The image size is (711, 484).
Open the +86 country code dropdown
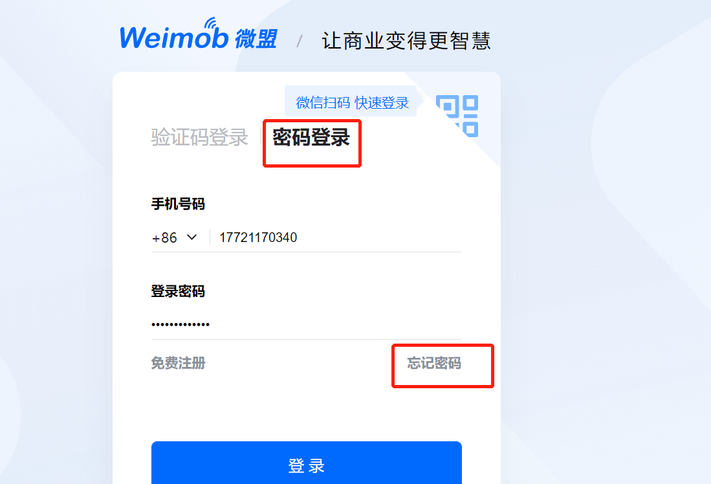point(175,238)
